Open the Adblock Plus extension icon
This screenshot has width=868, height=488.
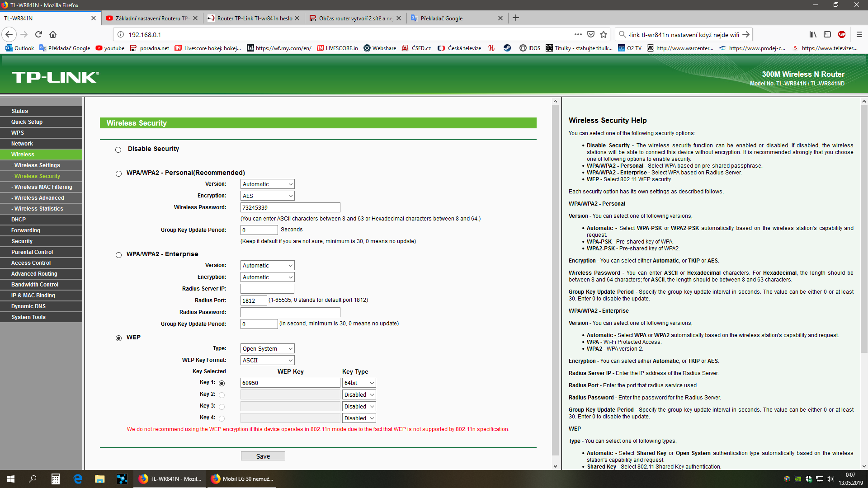pyautogui.click(x=842, y=34)
